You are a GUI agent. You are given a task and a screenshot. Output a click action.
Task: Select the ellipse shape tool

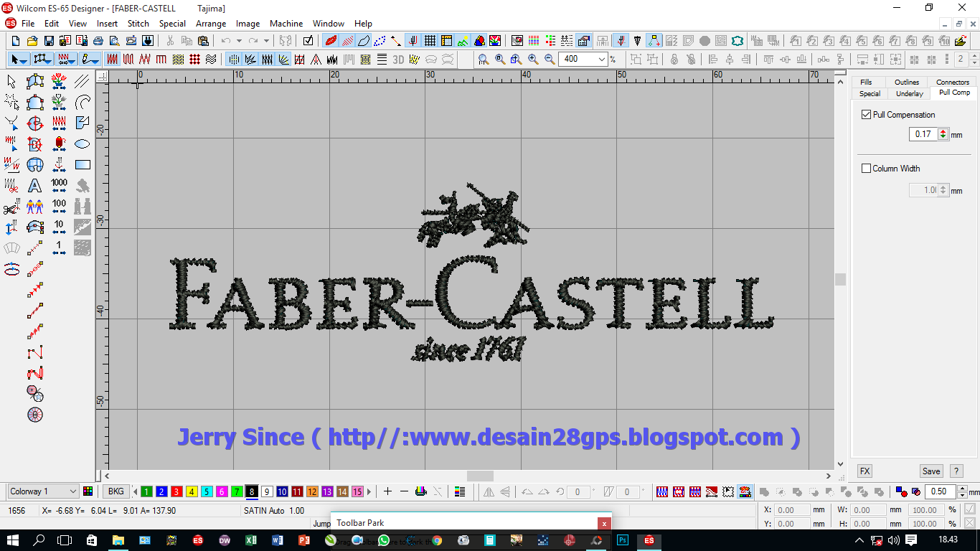(83, 144)
